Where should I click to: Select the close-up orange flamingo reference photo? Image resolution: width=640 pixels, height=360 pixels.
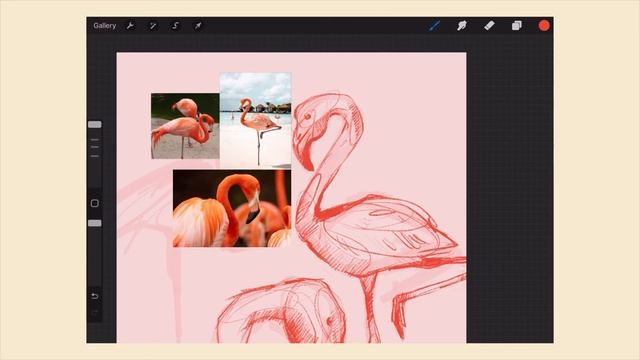point(232,208)
